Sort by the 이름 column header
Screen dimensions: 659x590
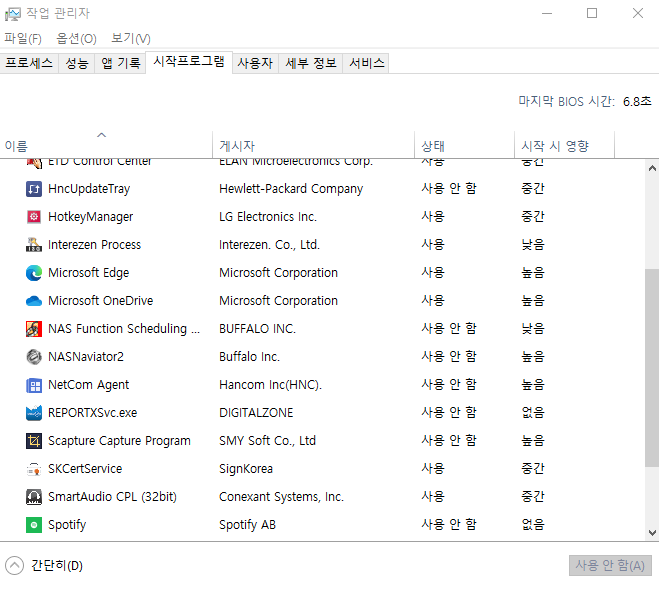coord(106,145)
